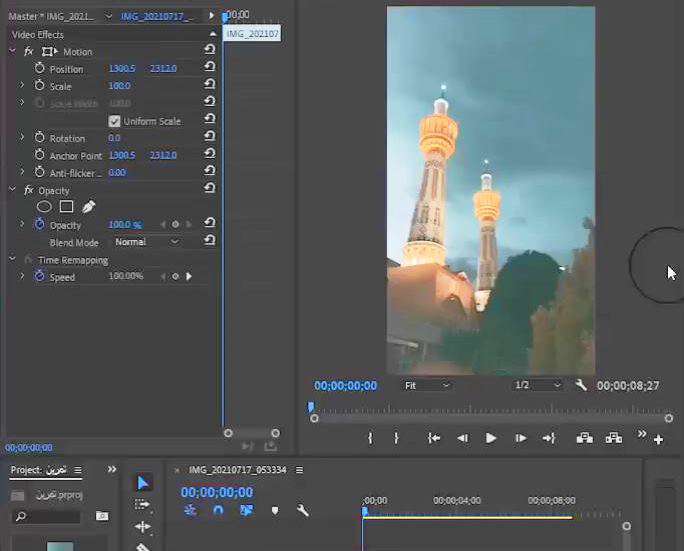The height and width of the screenshot is (551, 684).
Task: Open the Master clip dropdown arrow
Action: 108,16
